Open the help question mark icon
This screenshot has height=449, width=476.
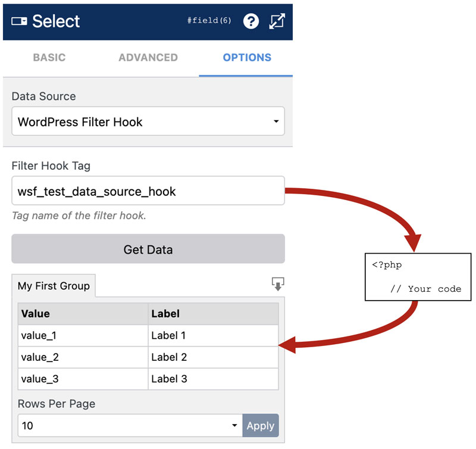pyautogui.click(x=250, y=21)
